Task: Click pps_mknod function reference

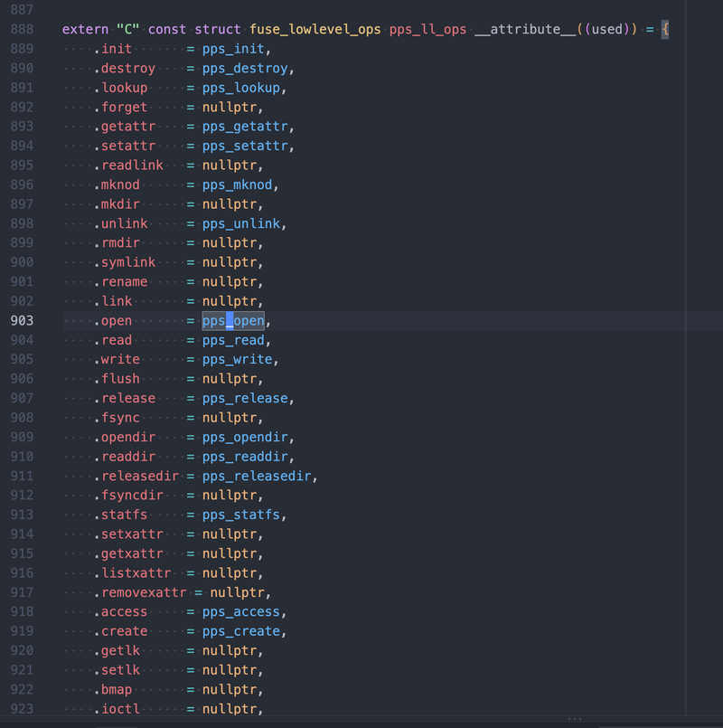Action: pyautogui.click(x=237, y=184)
